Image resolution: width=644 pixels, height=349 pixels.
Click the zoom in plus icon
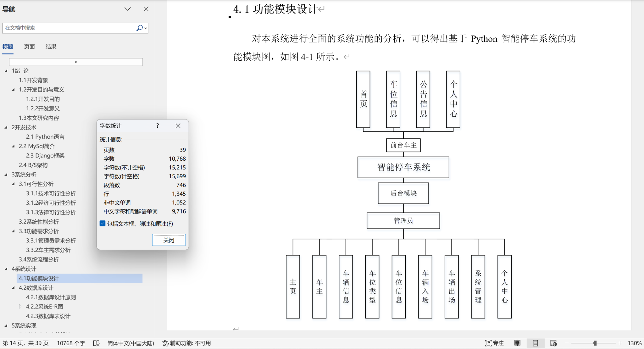pos(620,343)
